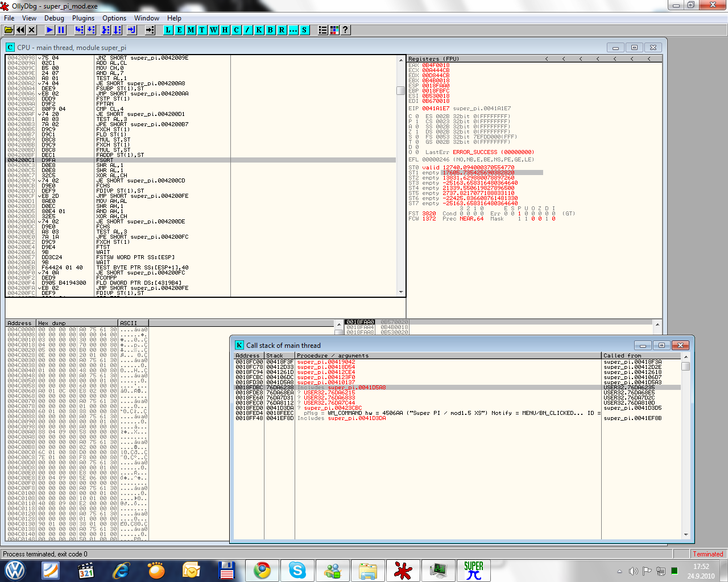
Task: Select the WM_COMMAND call stack entry
Action: [x=444, y=413]
